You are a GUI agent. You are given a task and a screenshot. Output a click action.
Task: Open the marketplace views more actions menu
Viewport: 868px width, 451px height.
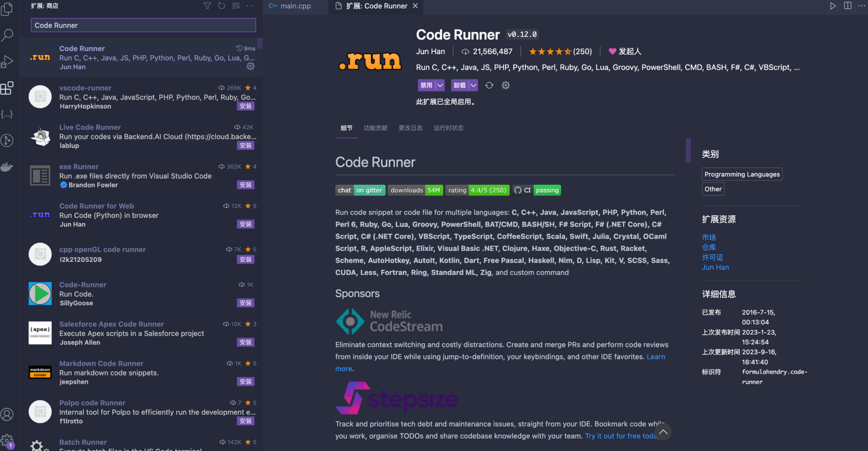tap(250, 6)
